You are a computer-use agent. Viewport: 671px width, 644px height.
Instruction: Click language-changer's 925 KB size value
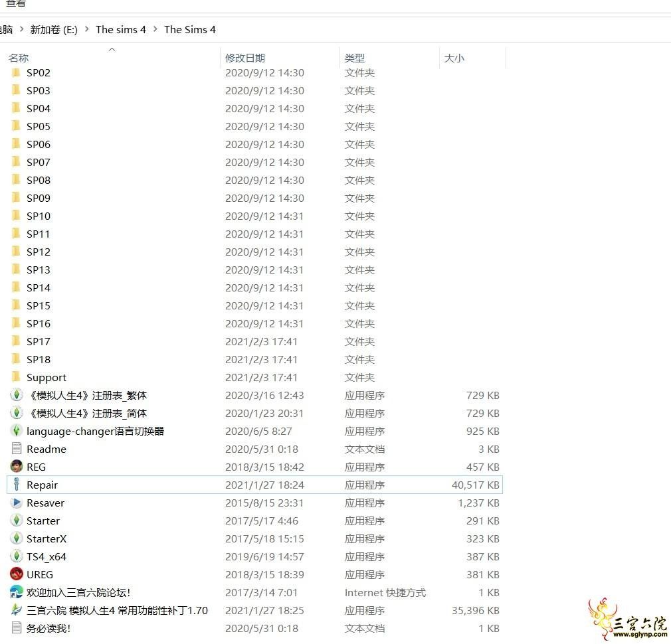(x=483, y=431)
